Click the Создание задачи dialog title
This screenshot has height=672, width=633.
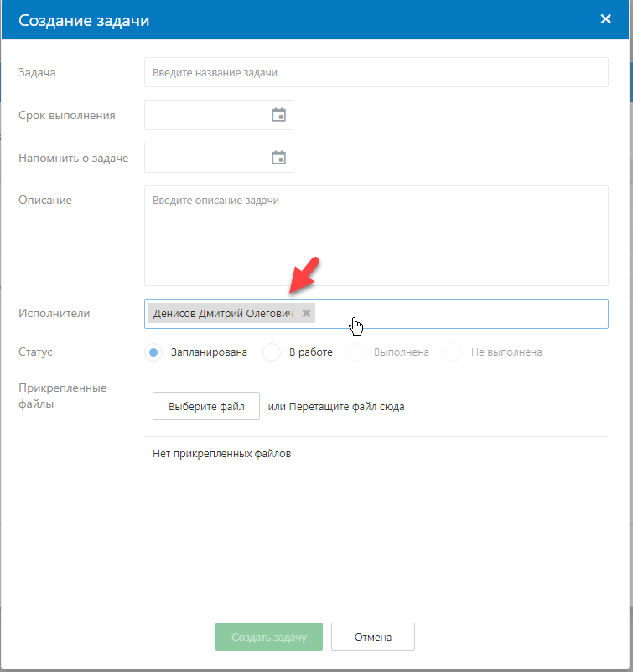(x=84, y=20)
